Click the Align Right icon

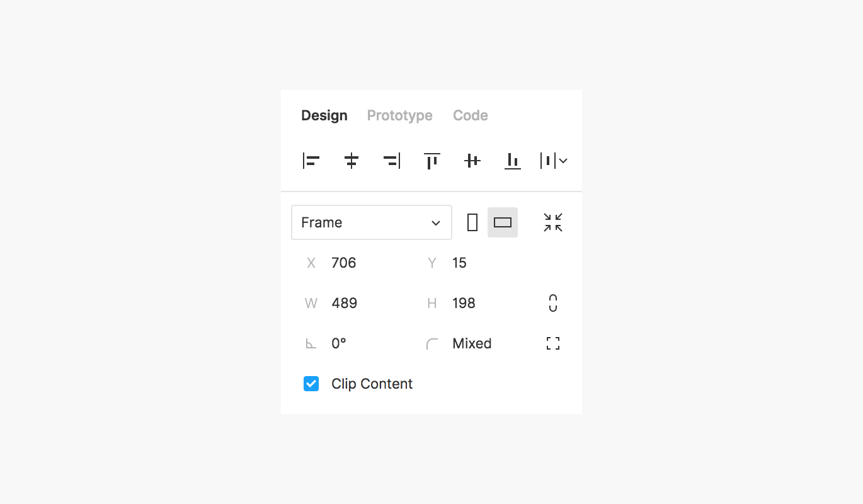(x=392, y=161)
